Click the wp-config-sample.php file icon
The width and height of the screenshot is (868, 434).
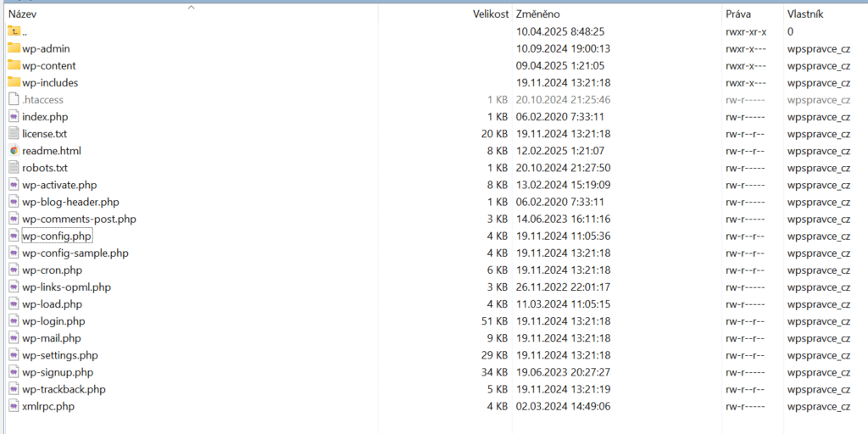[14, 253]
